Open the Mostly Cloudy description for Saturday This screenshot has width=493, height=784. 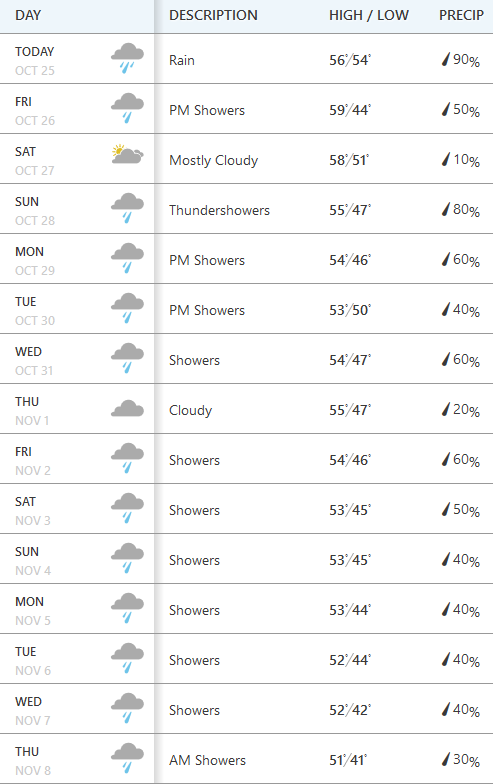214,160
